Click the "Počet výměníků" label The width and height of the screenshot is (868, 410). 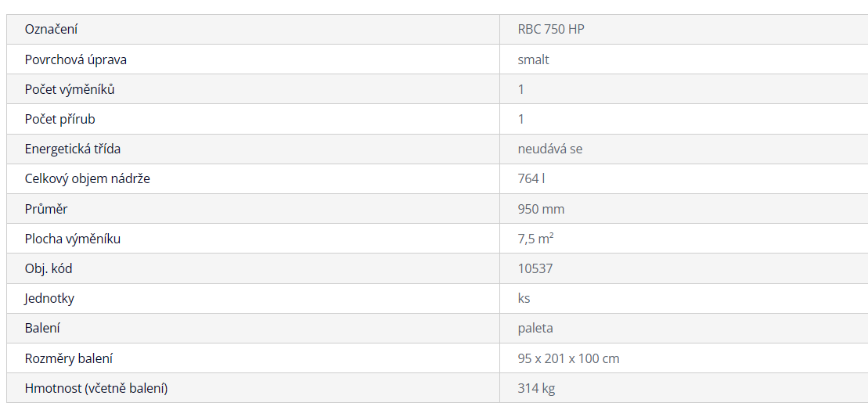pyautogui.click(x=70, y=89)
